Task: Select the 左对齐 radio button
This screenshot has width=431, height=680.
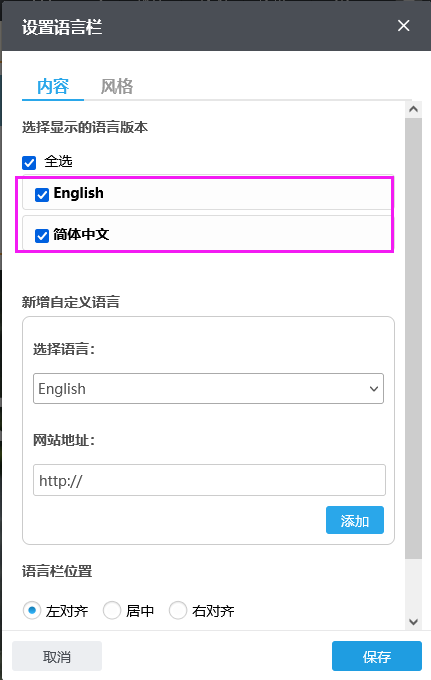Action: pos(32,611)
